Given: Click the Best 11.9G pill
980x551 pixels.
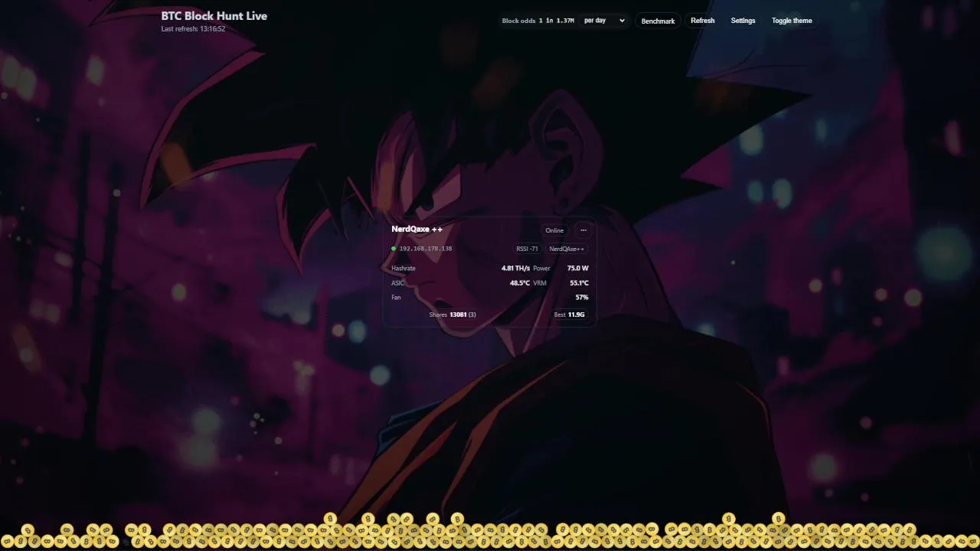Looking at the screenshot, I should pos(569,315).
